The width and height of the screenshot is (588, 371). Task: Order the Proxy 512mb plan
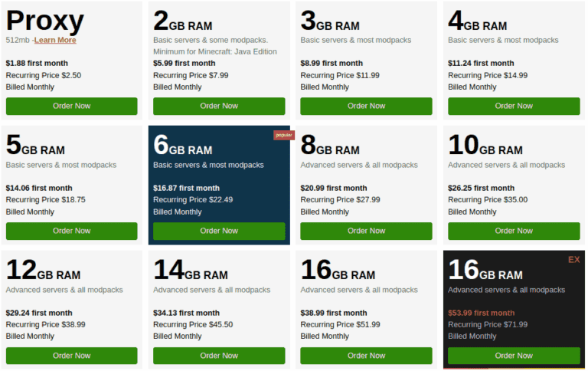click(x=72, y=107)
